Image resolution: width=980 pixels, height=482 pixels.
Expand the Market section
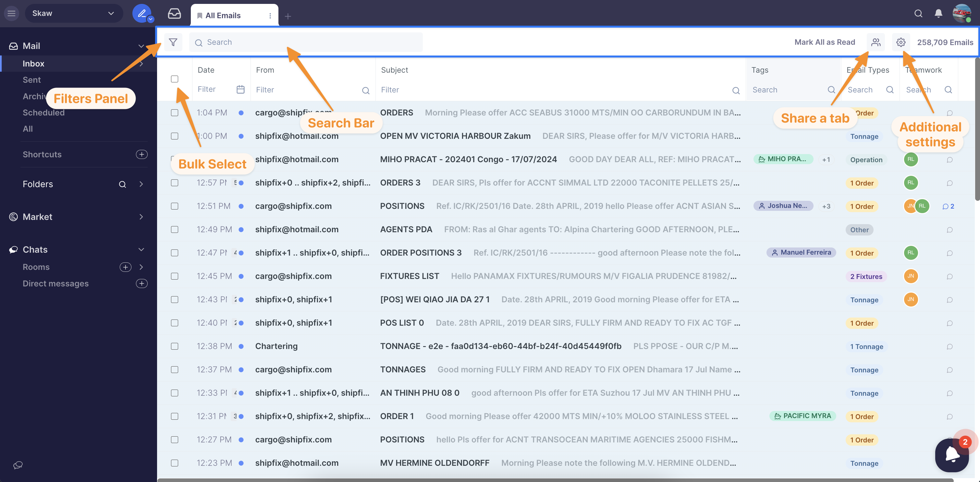[x=141, y=217]
